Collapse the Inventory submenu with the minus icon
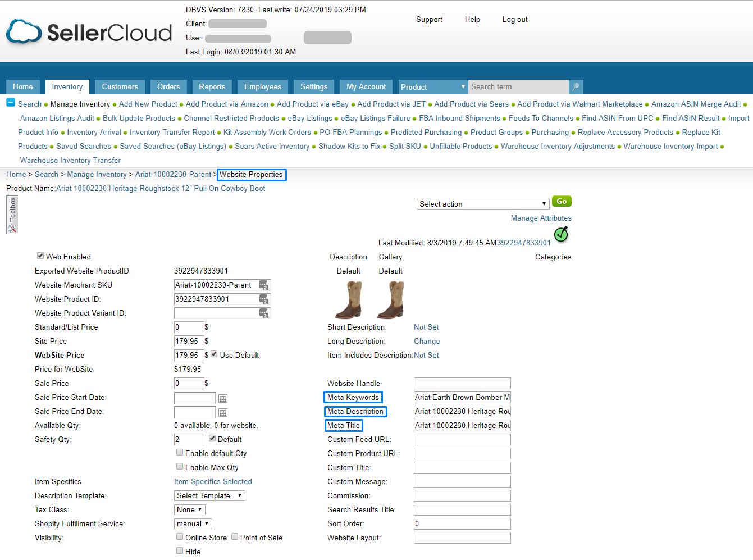 (11, 102)
